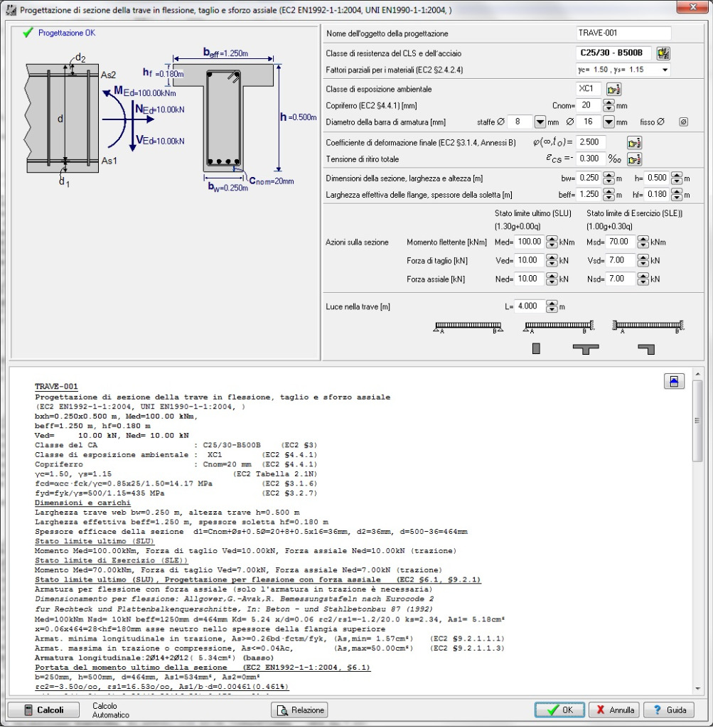Click the stirrup diameter 8 field
The height and width of the screenshot is (728, 713).
click(x=520, y=122)
